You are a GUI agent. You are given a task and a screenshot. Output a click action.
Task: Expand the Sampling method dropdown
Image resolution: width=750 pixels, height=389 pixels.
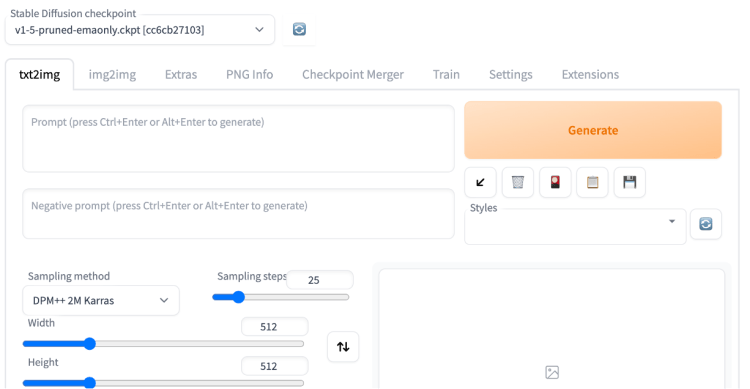click(101, 300)
